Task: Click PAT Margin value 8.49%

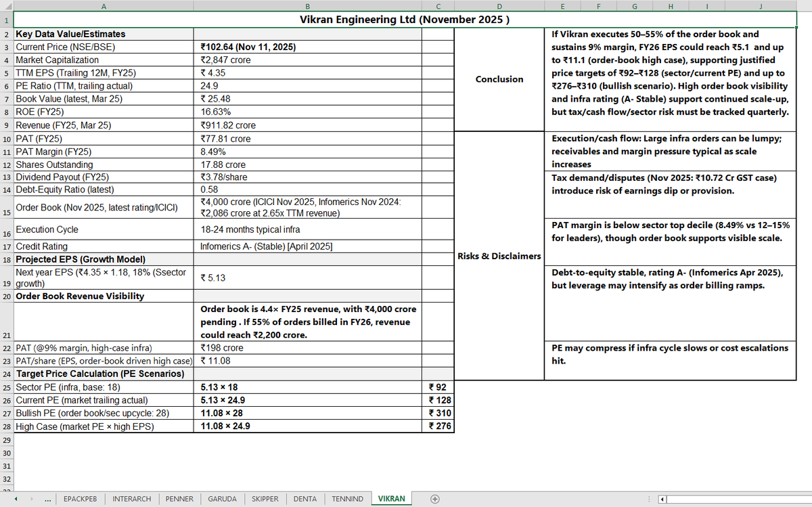Action: pos(307,151)
